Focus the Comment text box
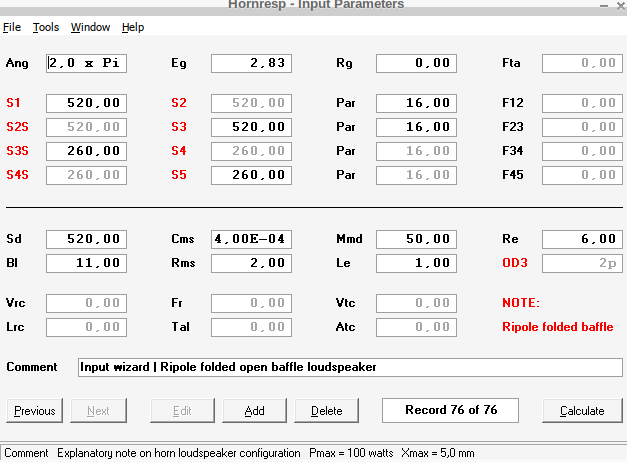Image resolution: width=627 pixels, height=462 pixels. click(x=350, y=367)
